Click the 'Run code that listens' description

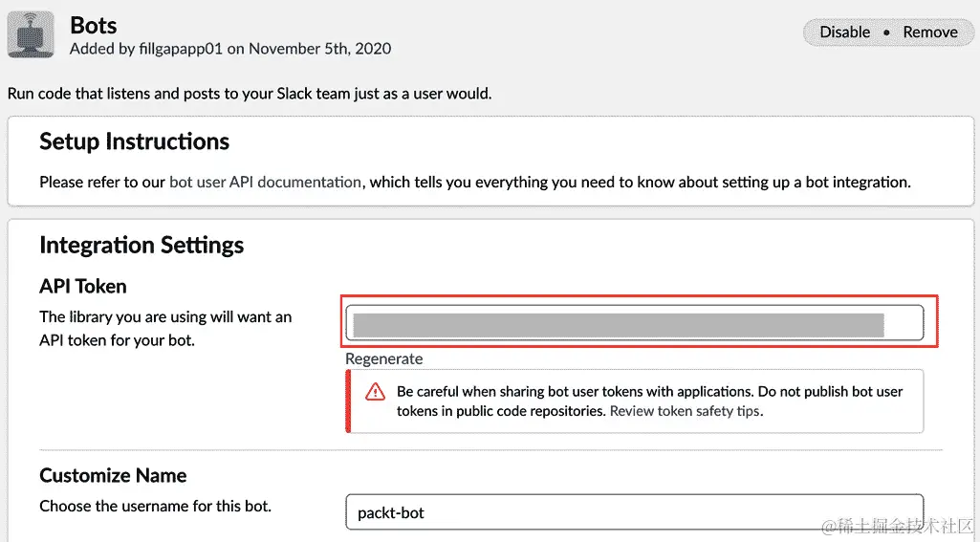[x=249, y=94]
